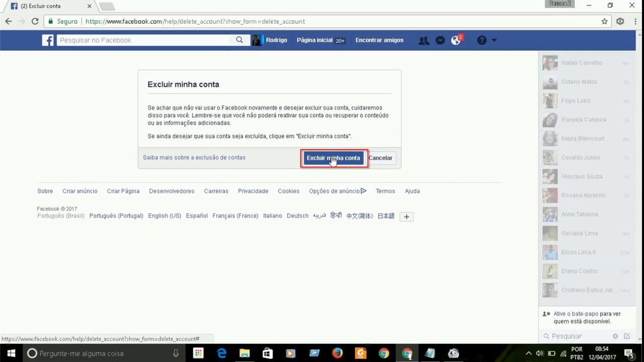Image resolution: width=644 pixels, height=362 pixels.
Task: Switch language to Deutsch
Action: click(x=297, y=216)
